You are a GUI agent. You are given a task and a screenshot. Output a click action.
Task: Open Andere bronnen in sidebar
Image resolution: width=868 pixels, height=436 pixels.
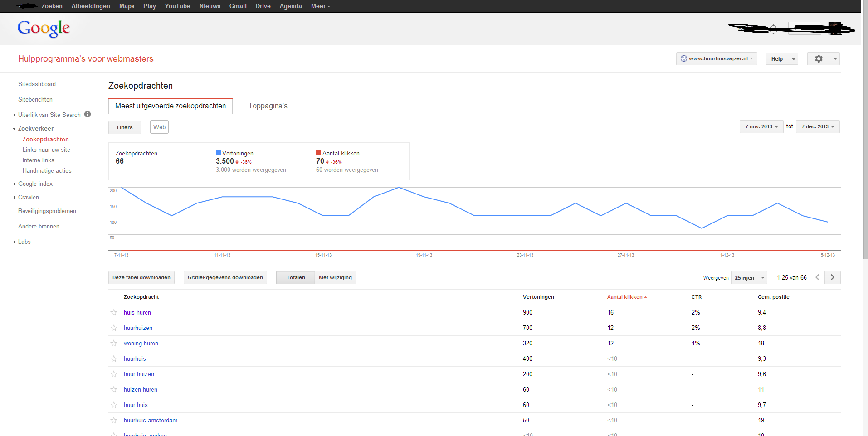pyautogui.click(x=39, y=227)
